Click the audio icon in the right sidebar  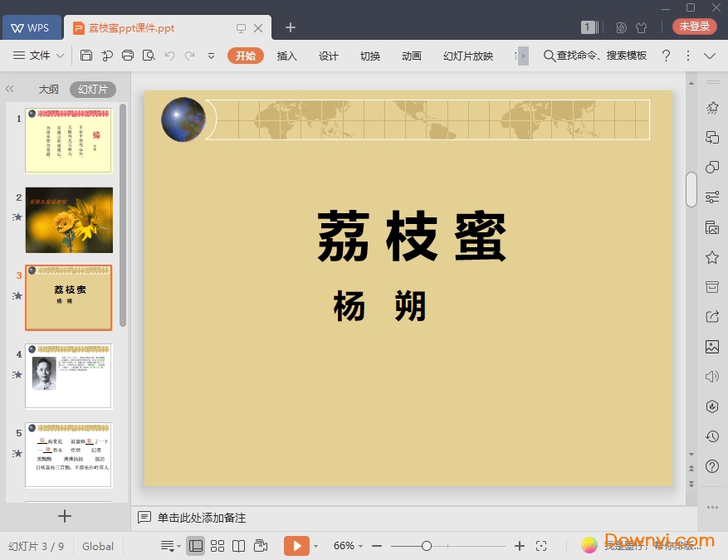[x=711, y=376]
